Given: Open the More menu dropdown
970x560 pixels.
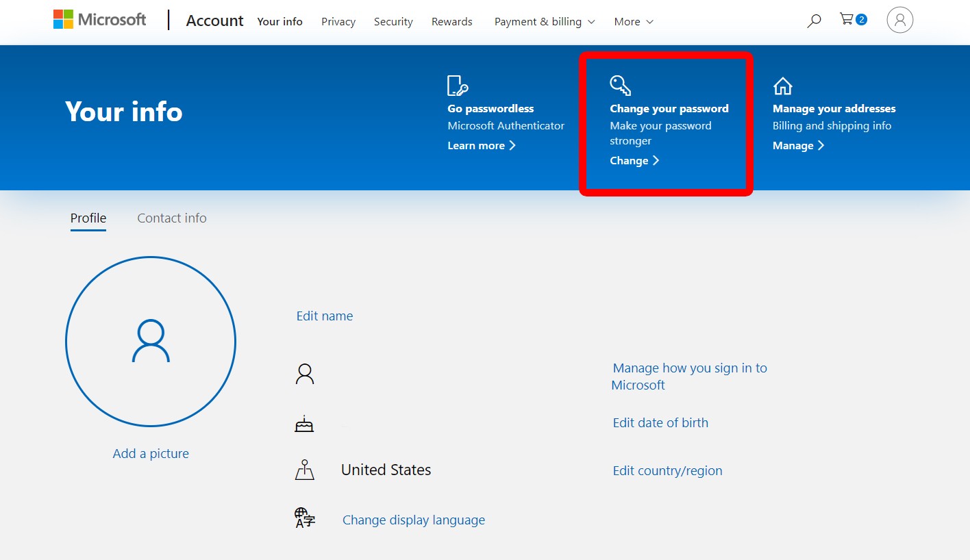Looking at the screenshot, I should 632,21.
